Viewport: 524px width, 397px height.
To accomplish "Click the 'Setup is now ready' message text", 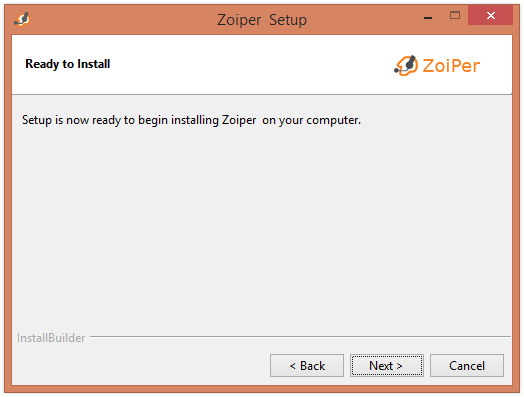I will point(191,120).
